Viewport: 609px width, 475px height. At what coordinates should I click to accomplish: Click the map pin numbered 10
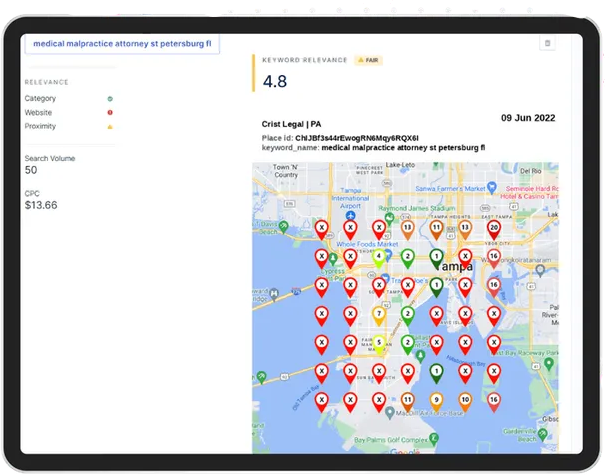(x=465, y=402)
